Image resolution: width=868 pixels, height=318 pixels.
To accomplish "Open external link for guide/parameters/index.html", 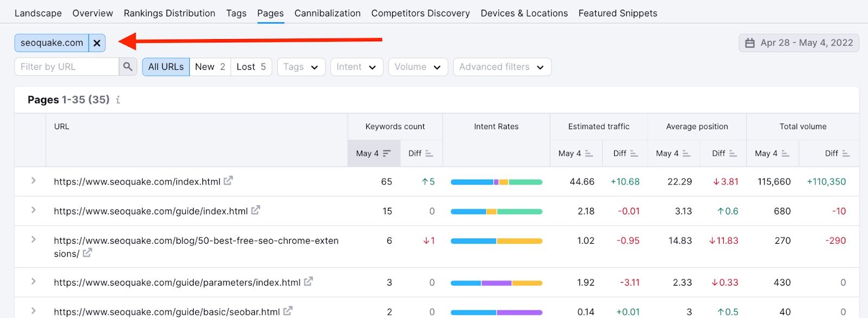I will point(308,282).
